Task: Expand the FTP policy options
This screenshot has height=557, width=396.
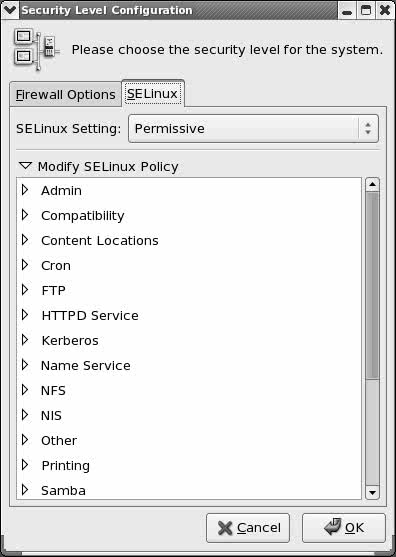Action: click(x=25, y=290)
